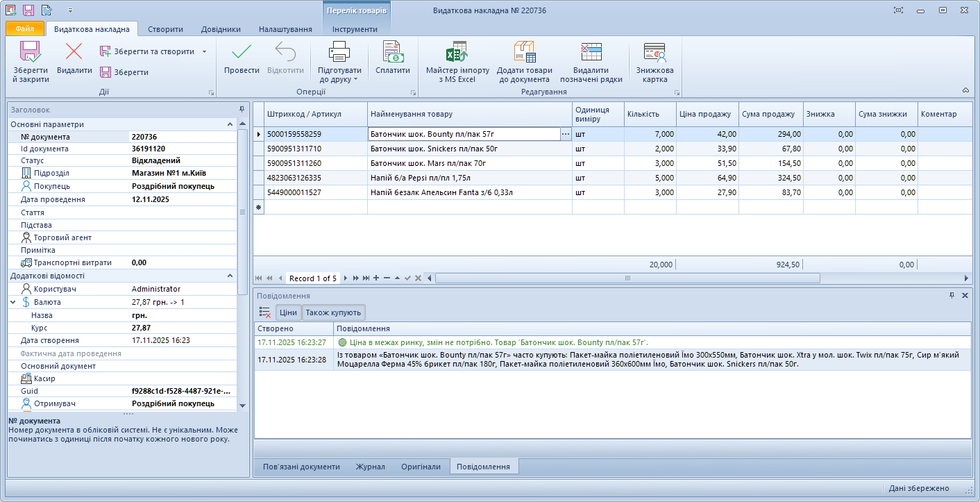Image resolution: width=980 pixels, height=502 pixels.
Task: Switch to the Довідники ribbon tab
Action: click(x=221, y=29)
